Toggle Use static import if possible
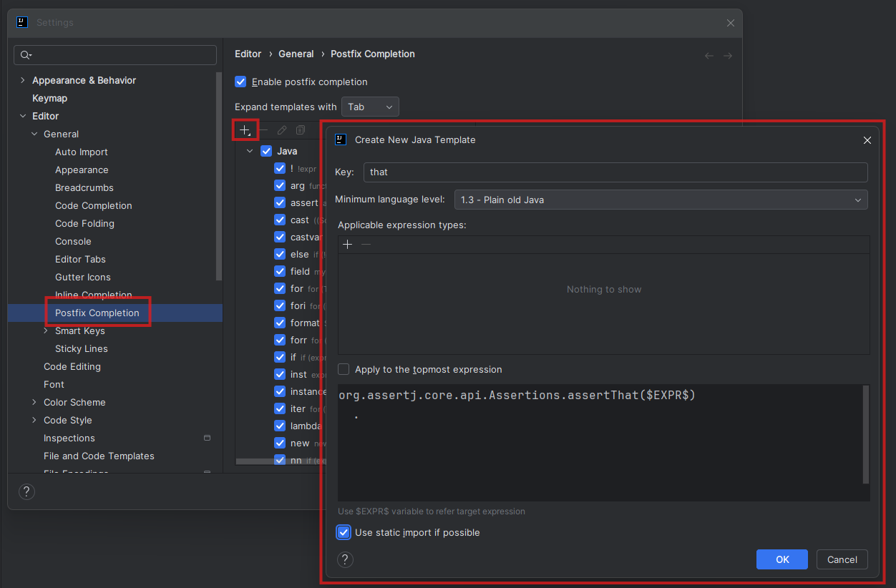 [344, 532]
